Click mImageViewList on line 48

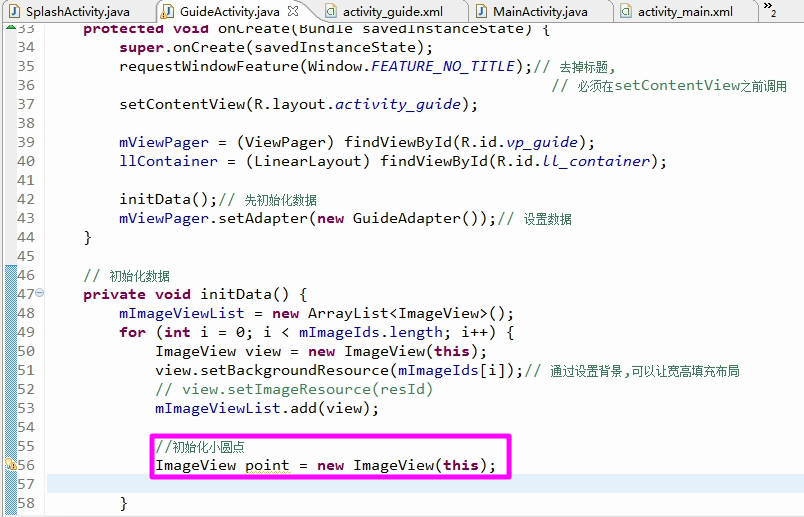click(x=182, y=313)
